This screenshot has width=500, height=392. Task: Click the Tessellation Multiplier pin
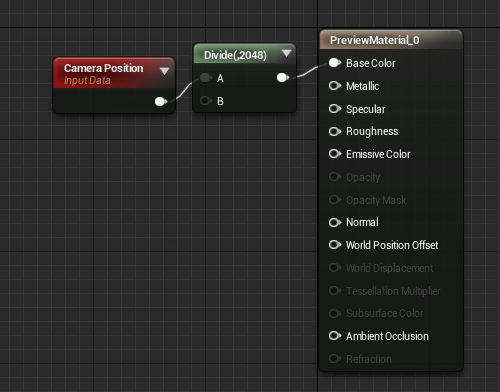pos(335,291)
